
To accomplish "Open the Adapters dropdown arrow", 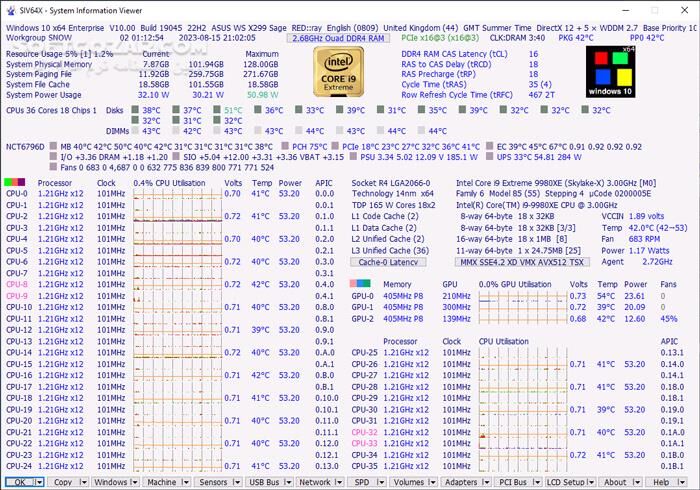I will pos(487,482).
